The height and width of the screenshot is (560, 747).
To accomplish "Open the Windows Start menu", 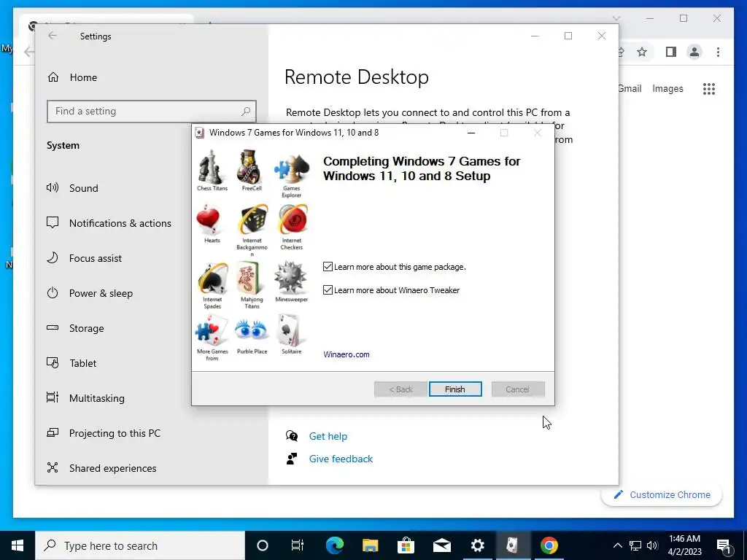I will (x=18, y=545).
